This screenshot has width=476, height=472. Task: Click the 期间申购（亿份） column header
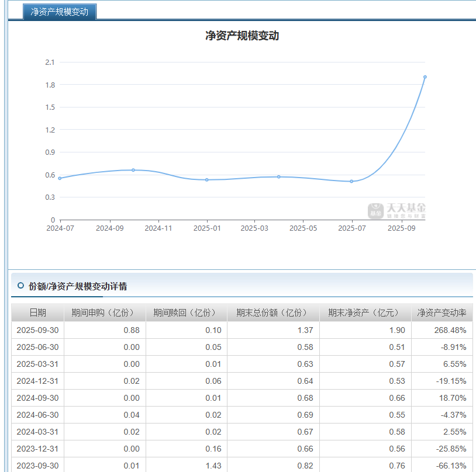click(105, 313)
